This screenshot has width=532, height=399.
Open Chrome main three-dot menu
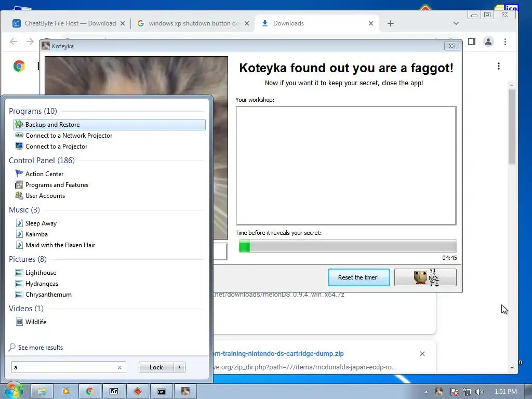pos(505,42)
